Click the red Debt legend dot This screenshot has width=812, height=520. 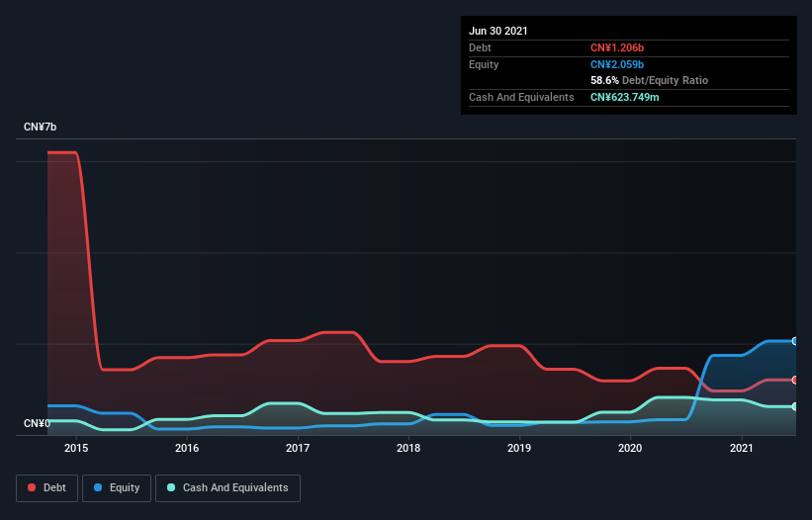click(x=32, y=487)
